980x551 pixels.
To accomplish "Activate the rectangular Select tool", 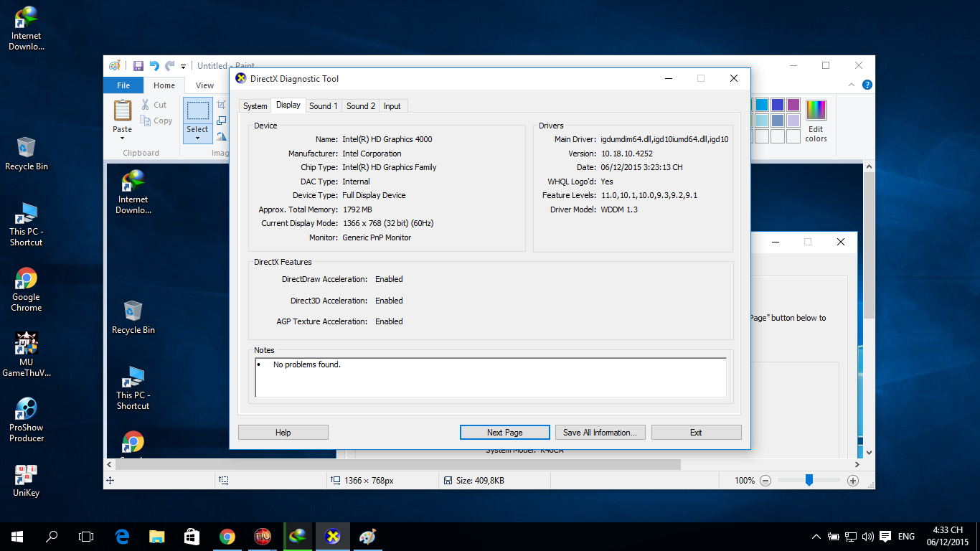I will 197,110.
